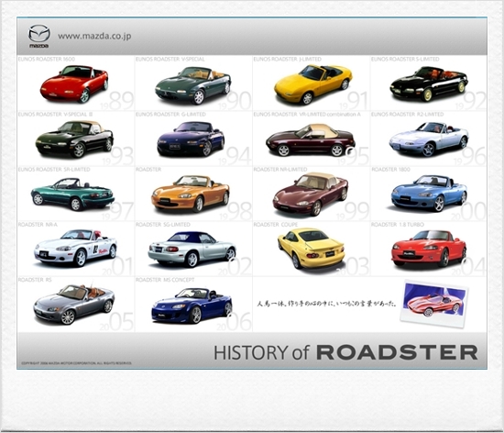Click the copyright notice in the footer
Viewport: 504px width, 433px height.
pos(76,363)
